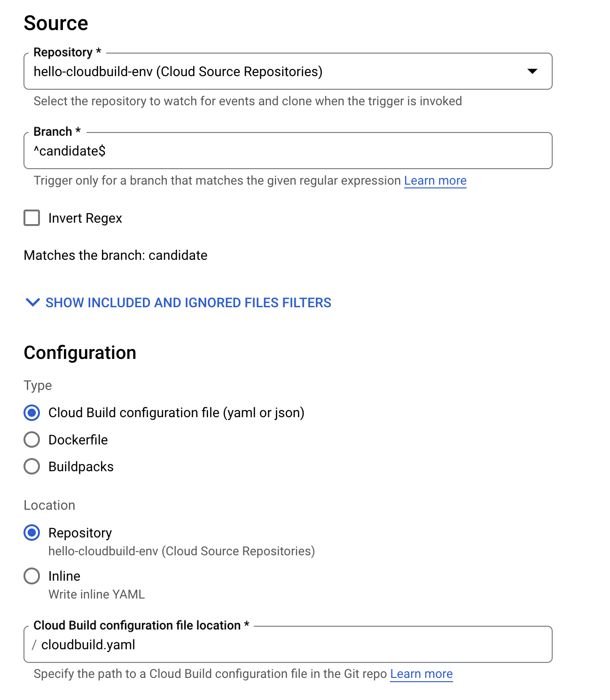
Task: Open the Repository dropdown arrow
Action: (x=532, y=71)
